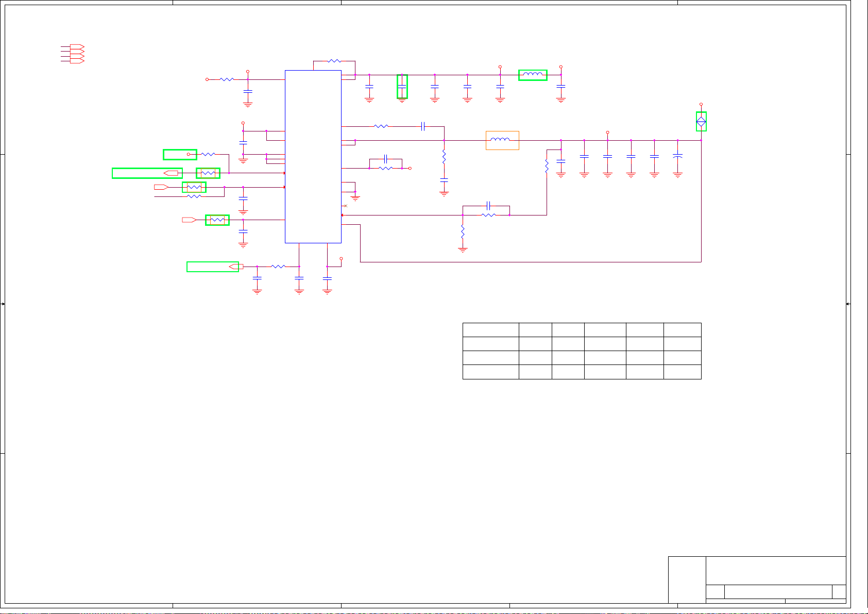This screenshot has height=614, width=868.
Task: Click the right-pointing port on the second arrowed input
Action: point(161,187)
